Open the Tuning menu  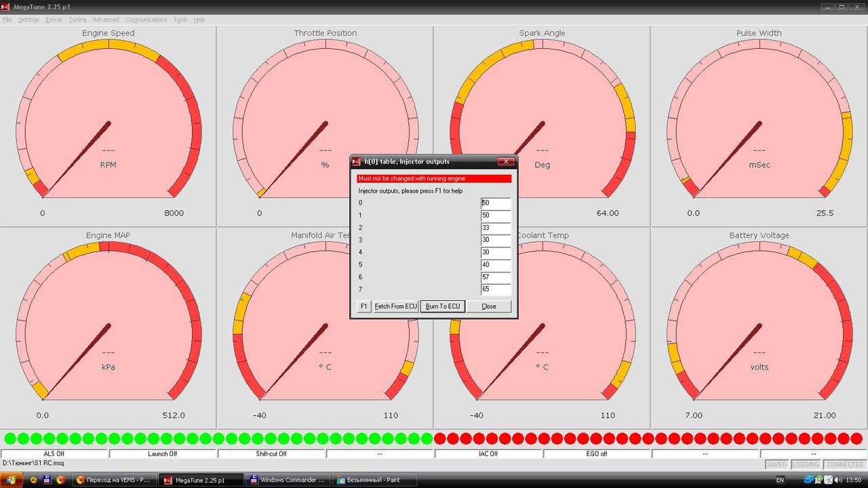click(77, 20)
